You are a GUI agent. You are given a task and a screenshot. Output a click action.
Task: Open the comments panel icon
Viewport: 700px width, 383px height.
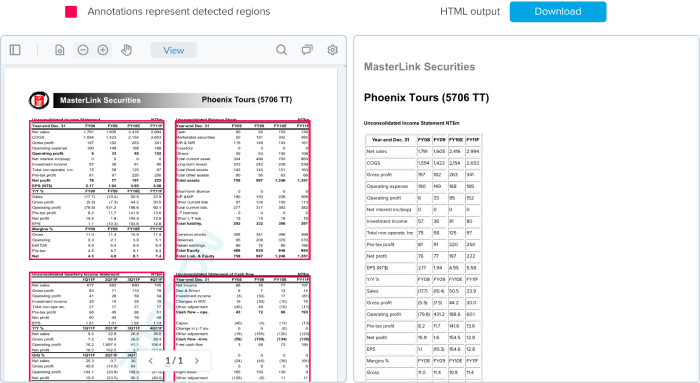pos(307,50)
